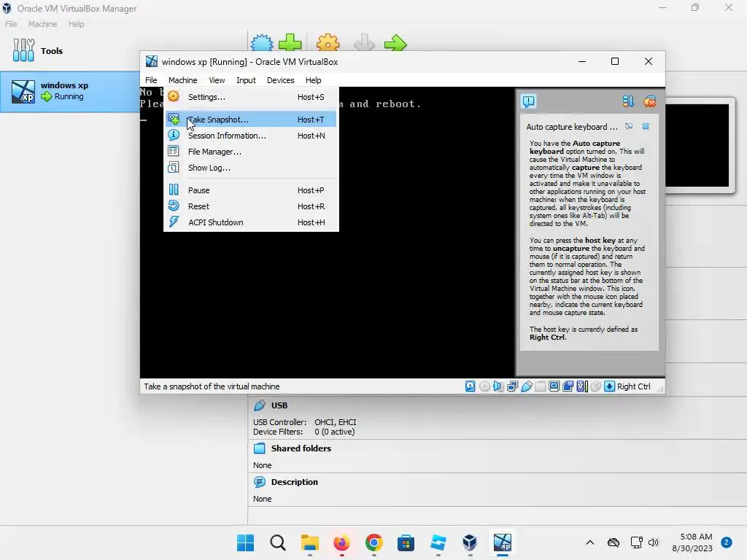Viewport: 747px width, 560px height.
Task: Open the Windows Start menu
Action: tap(245, 542)
